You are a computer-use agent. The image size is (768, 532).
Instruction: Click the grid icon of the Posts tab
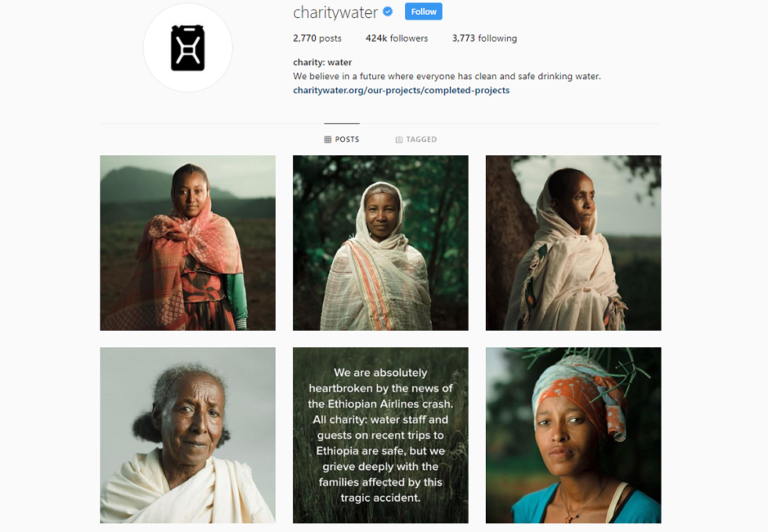click(328, 139)
